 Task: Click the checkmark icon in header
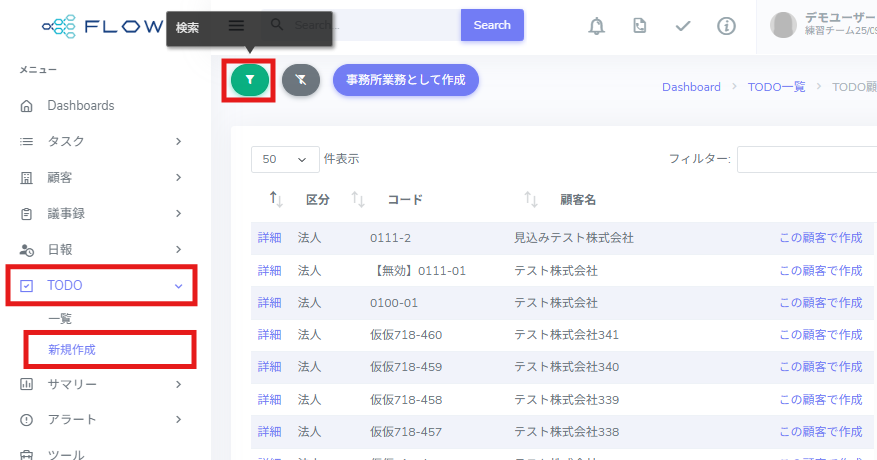point(683,25)
